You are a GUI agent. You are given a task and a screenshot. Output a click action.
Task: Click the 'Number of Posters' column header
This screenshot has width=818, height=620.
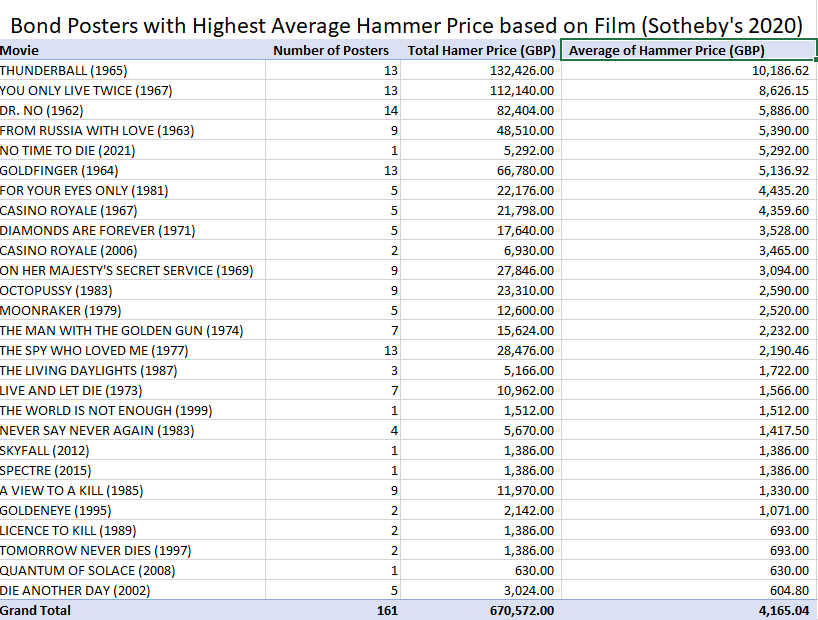tap(331, 51)
